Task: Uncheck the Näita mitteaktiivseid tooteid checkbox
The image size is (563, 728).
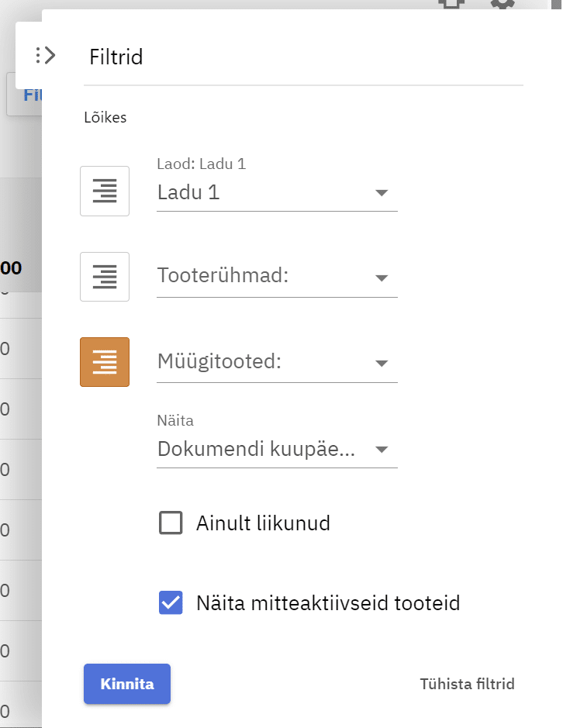Action: pyautogui.click(x=171, y=602)
